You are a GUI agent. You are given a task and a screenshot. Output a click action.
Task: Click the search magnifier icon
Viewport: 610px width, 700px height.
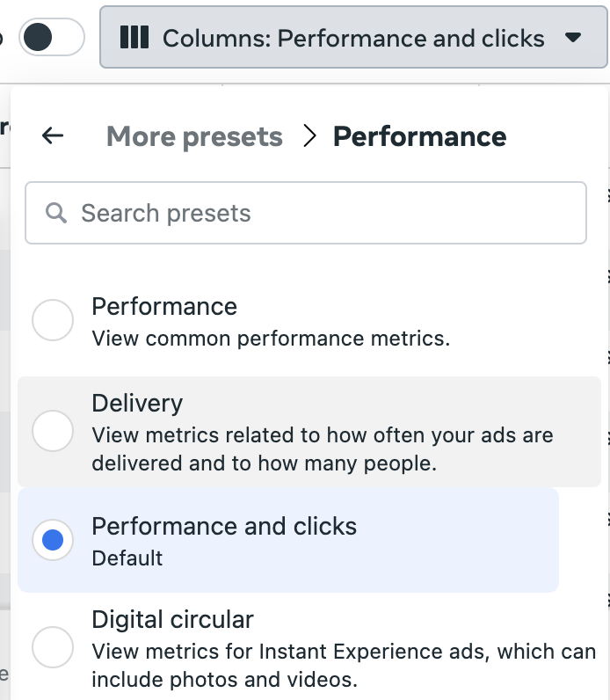coord(56,213)
